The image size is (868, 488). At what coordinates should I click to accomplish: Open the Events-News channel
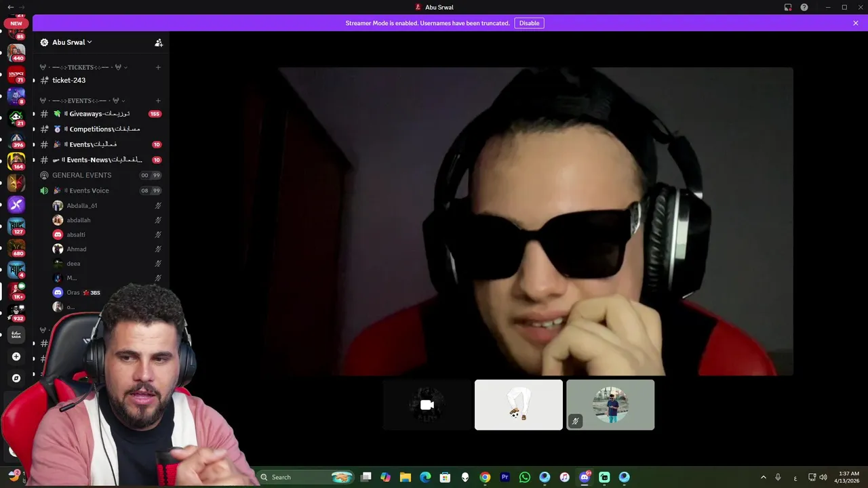(x=100, y=160)
